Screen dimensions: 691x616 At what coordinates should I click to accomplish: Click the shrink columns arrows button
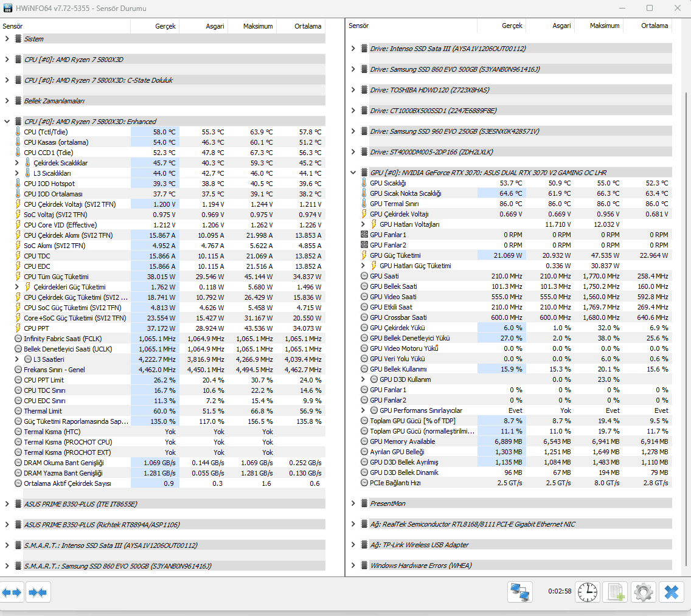pyautogui.click(x=38, y=592)
